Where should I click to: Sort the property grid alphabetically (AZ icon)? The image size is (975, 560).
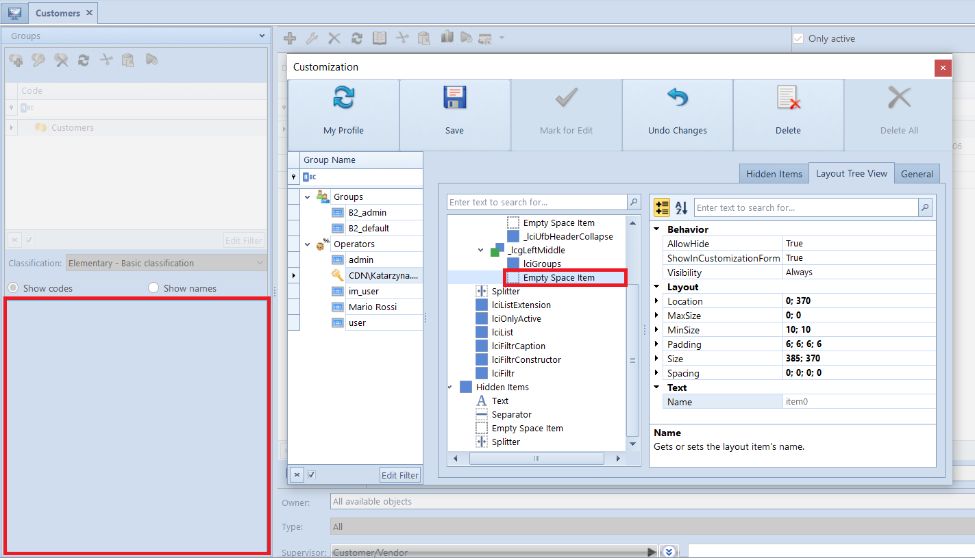tap(681, 207)
